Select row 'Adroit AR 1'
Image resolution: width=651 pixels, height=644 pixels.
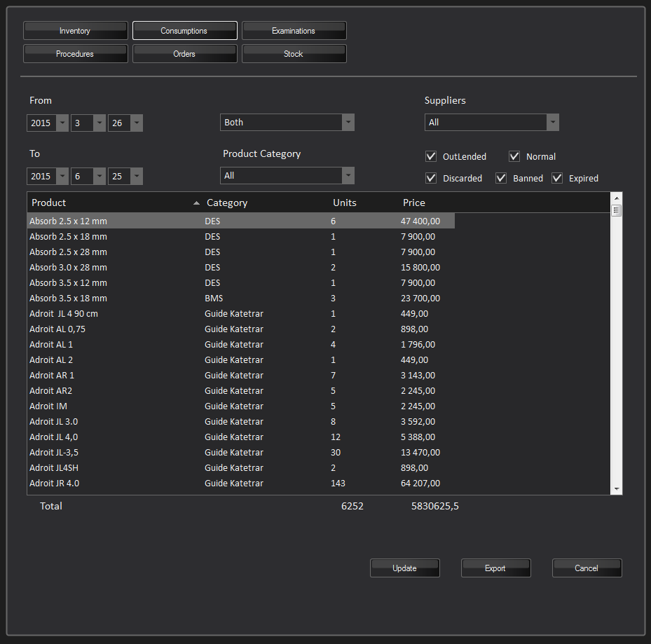241,376
